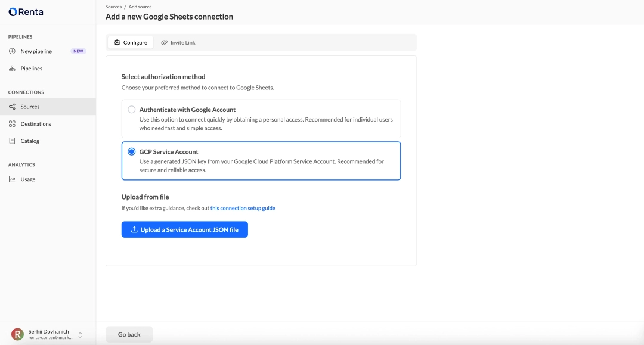644x345 pixels.
Task: Open this connection setup guide link
Action: pos(242,207)
